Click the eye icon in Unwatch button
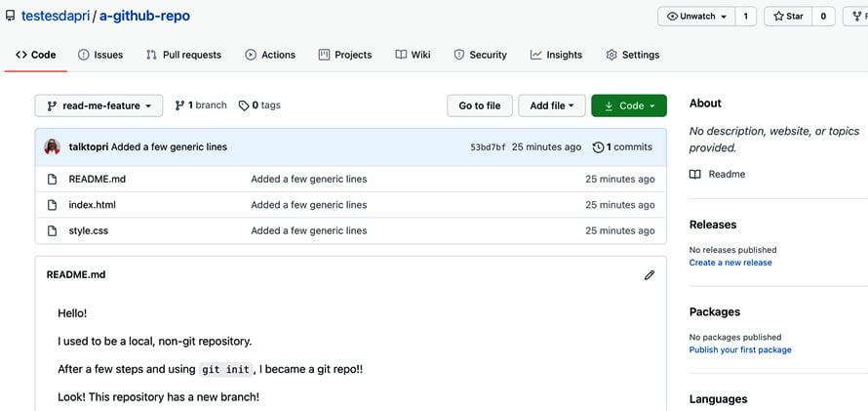868x411 pixels. click(x=673, y=16)
